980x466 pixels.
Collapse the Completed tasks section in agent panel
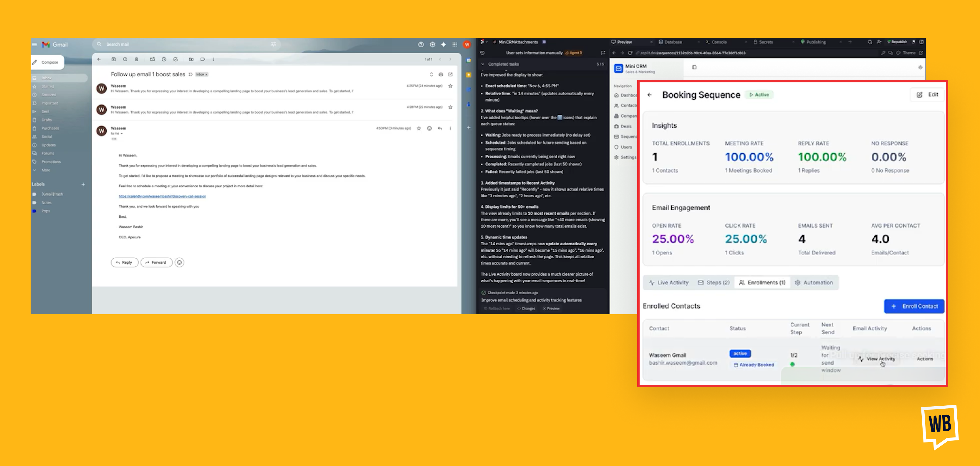coord(482,64)
